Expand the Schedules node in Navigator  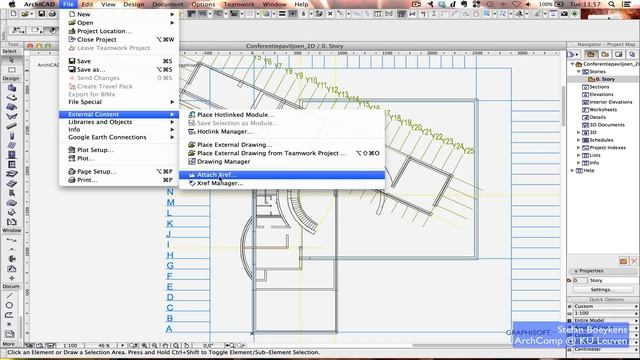pos(578,140)
